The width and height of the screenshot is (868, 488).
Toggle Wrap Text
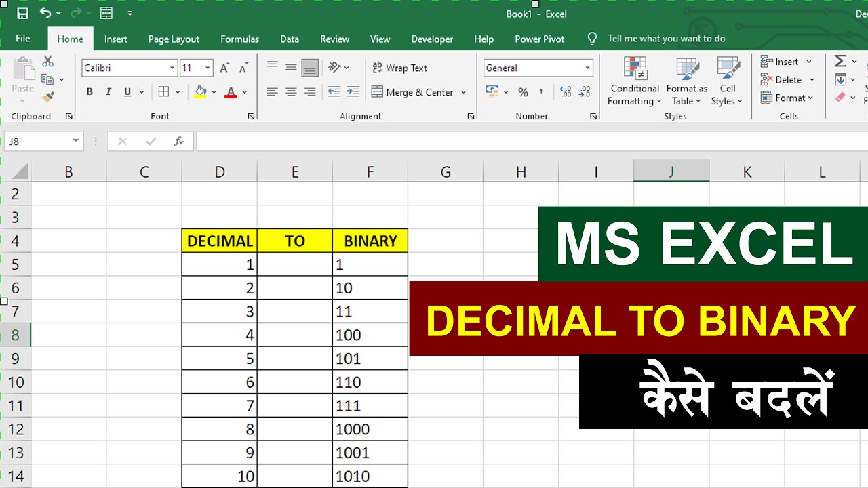pyautogui.click(x=399, y=68)
